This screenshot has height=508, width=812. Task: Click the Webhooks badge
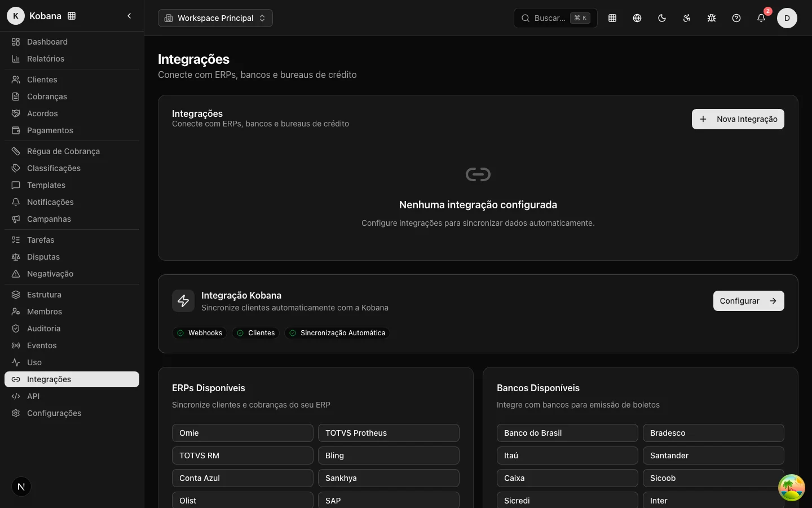200,333
